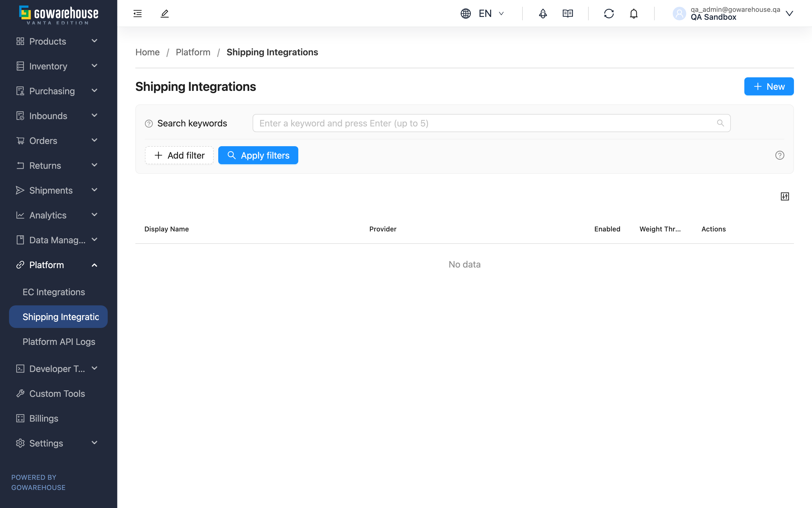Expand the Products menu chevron
The width and height of the screenshot is (812, 508).
94,41
